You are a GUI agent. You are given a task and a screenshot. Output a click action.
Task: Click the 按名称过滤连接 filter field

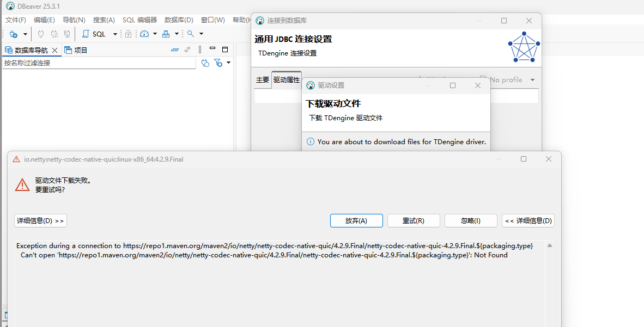click(x=98, y=63)
